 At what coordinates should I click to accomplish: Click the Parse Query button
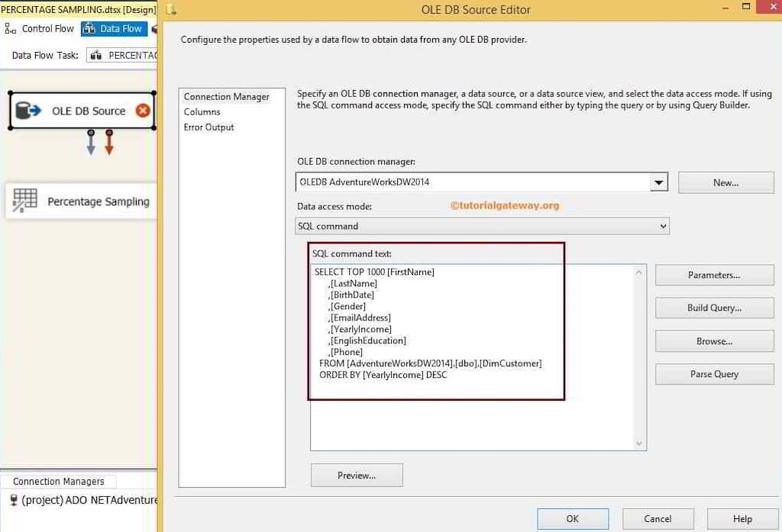714,375
